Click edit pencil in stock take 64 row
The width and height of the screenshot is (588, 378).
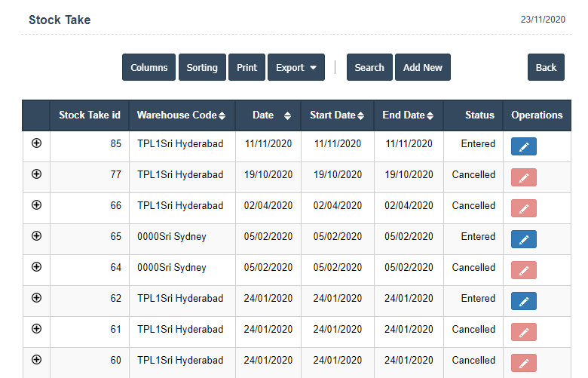524,270
